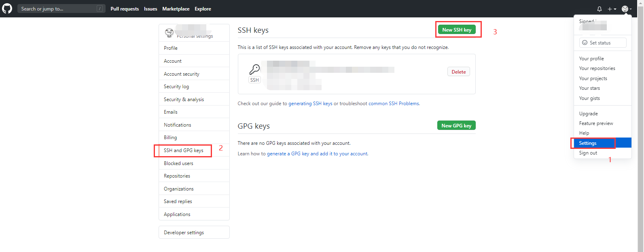
Task: Toggle the avatar user menu dropdown
Action: pyautogui.click(x=626, y=9)
